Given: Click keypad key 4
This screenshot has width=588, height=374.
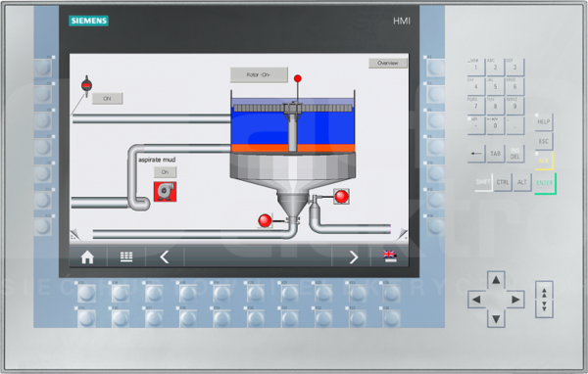Looking at the screenshot, I should pyautogui.click(x=476, y=86).
